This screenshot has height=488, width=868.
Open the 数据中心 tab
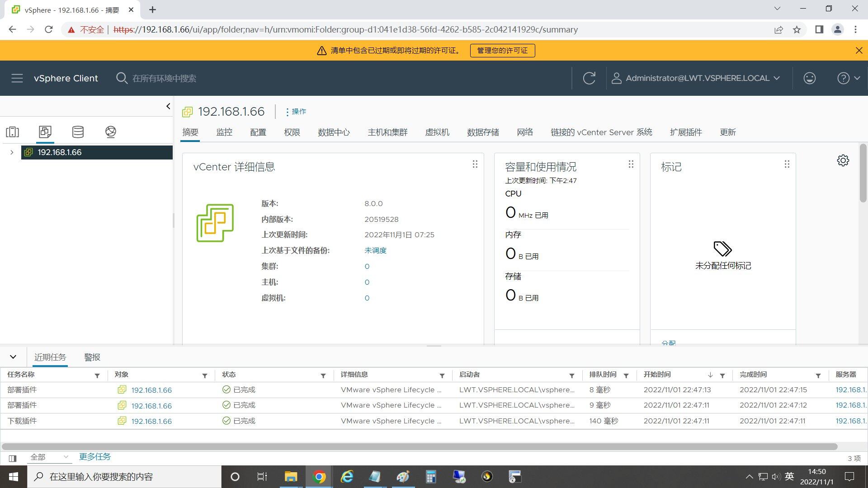[334, 132]
